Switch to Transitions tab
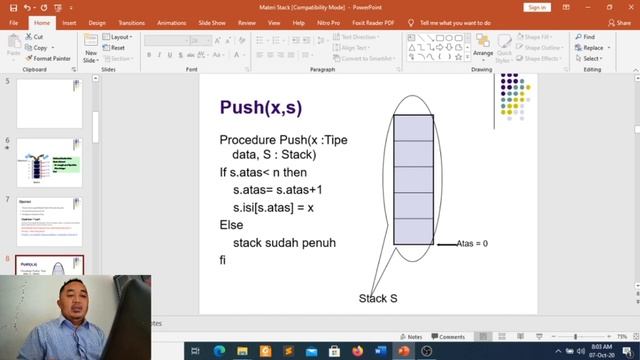 coord(131,23)
